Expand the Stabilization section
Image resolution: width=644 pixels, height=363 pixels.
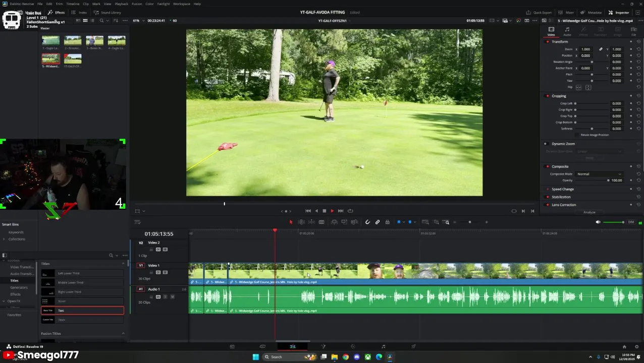coord(561,197)
